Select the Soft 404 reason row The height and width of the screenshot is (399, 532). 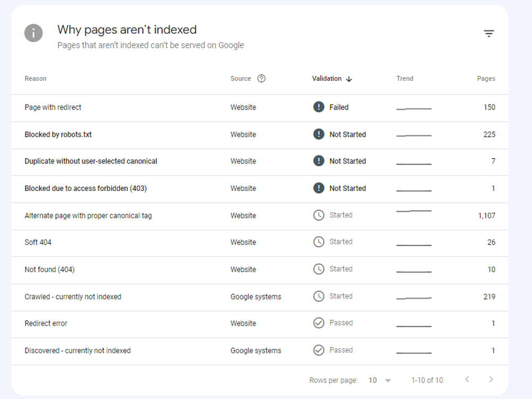click(x=38, y=242)
